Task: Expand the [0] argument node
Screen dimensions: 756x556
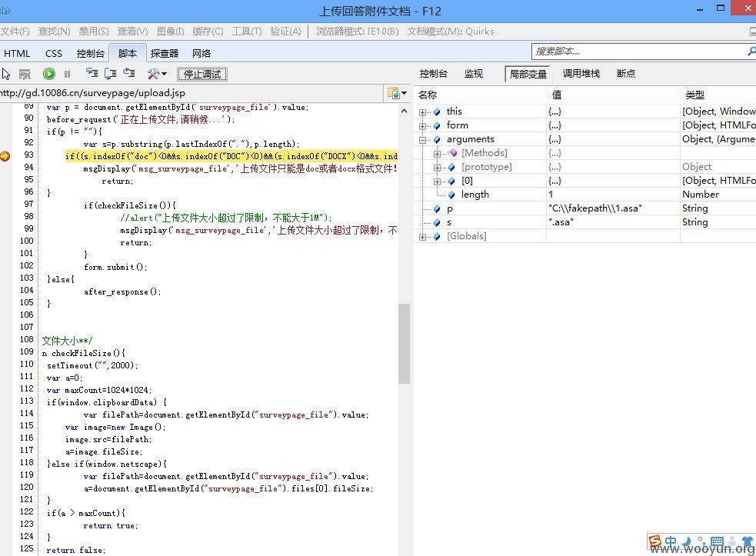Action: 437,181
